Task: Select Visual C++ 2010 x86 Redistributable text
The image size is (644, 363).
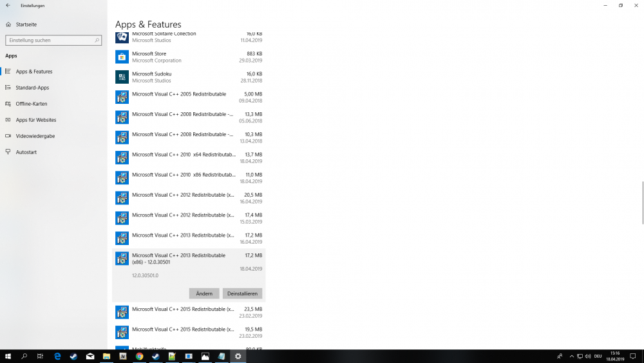Action: [x=184, y=175]
